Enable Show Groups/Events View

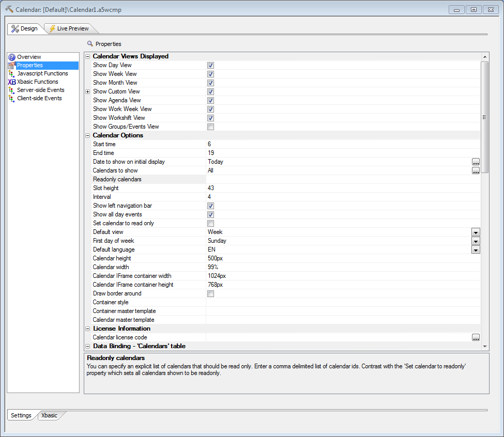click(x=210, y=127)
